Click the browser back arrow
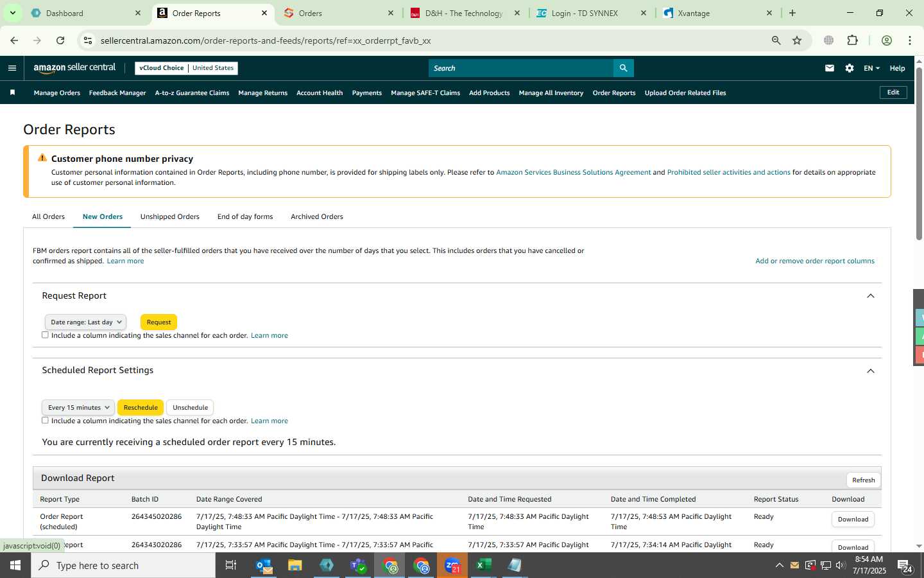The width and height of the screenshot is (924, 578). [x=14, y=40]
